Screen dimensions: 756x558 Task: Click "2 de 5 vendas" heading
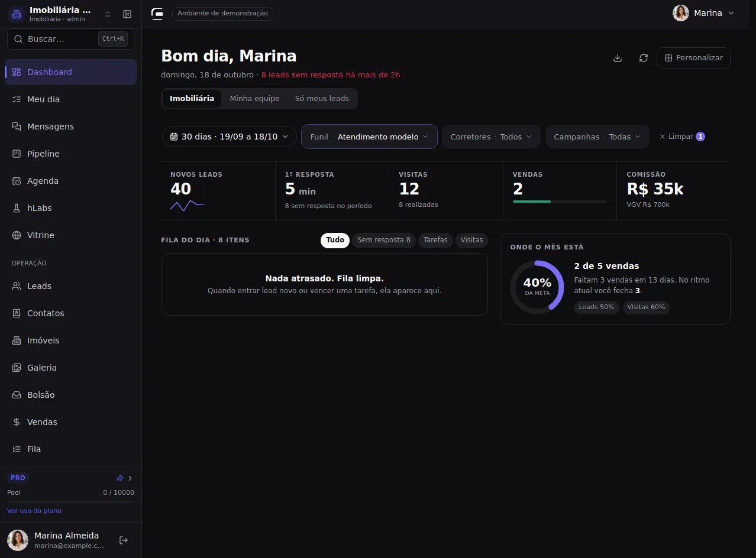[606, 266]
